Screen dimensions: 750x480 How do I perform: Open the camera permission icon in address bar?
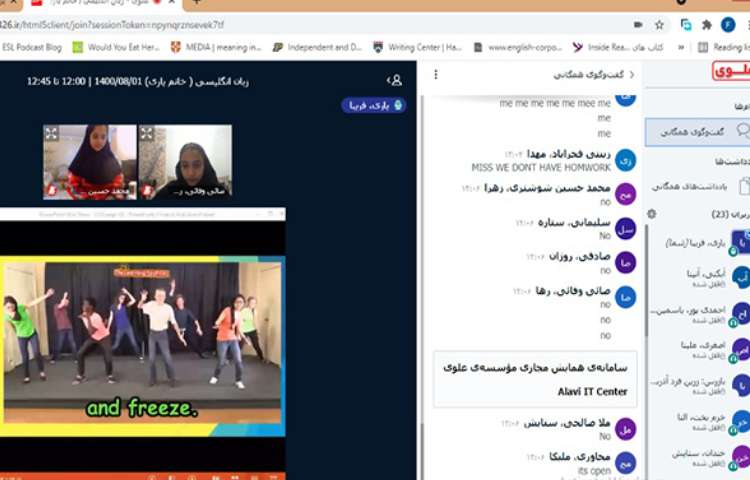coord(638,25)
